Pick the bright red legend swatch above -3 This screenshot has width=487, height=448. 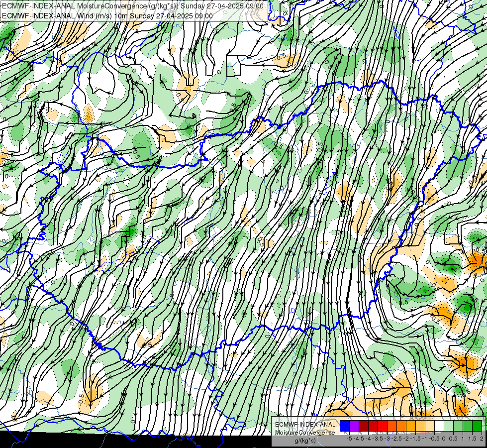point(383,426)
